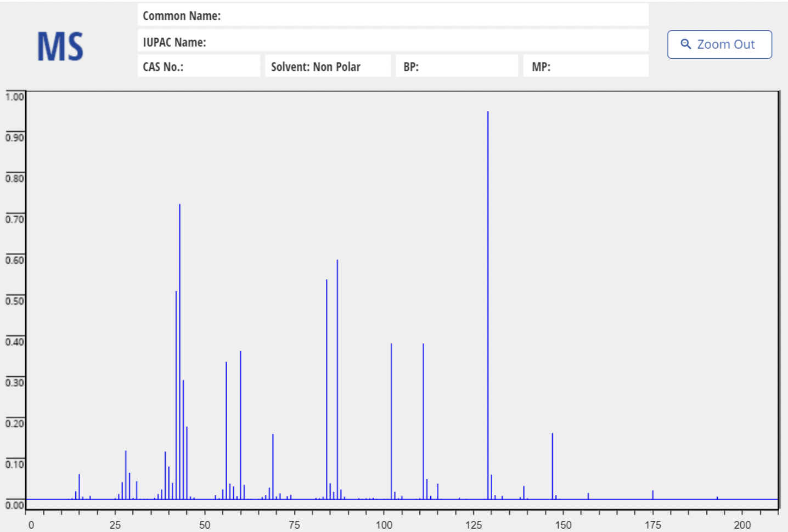This screenshot has width=788, height=532.
Task: Click the peak near m/z 87 at 0.59
Action: [x=337, y=380]
